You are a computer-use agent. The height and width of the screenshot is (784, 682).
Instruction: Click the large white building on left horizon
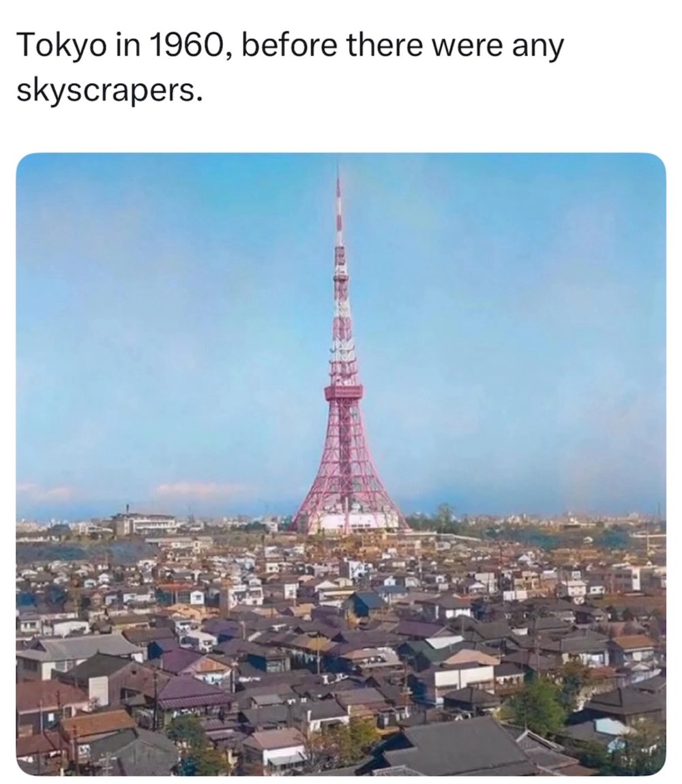point(144,524)
